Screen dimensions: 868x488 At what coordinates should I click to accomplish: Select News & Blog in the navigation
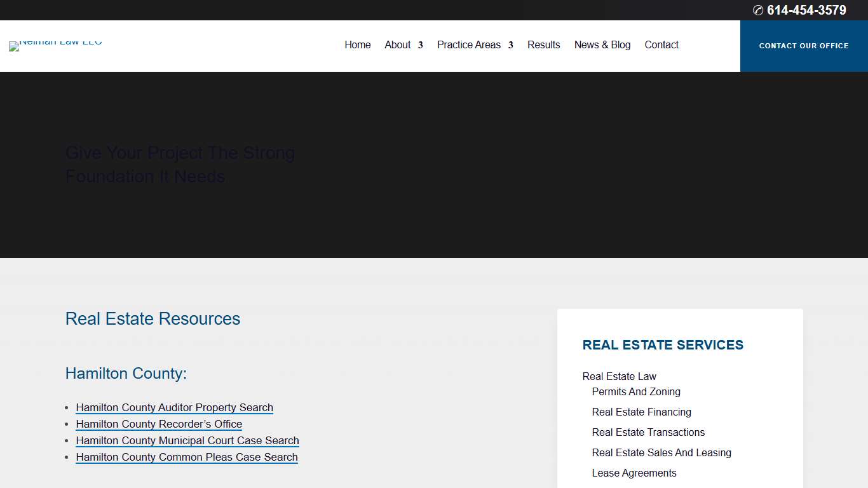pyautogui.click(x=602, y=44)
